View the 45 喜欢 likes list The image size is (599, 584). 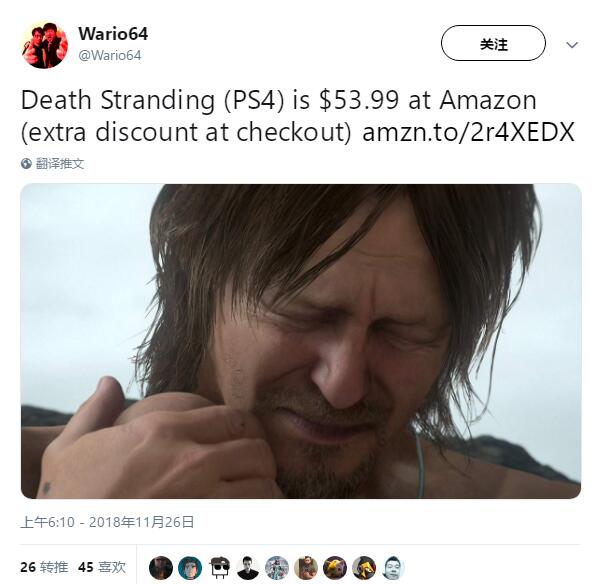click(x=102, y=567)
